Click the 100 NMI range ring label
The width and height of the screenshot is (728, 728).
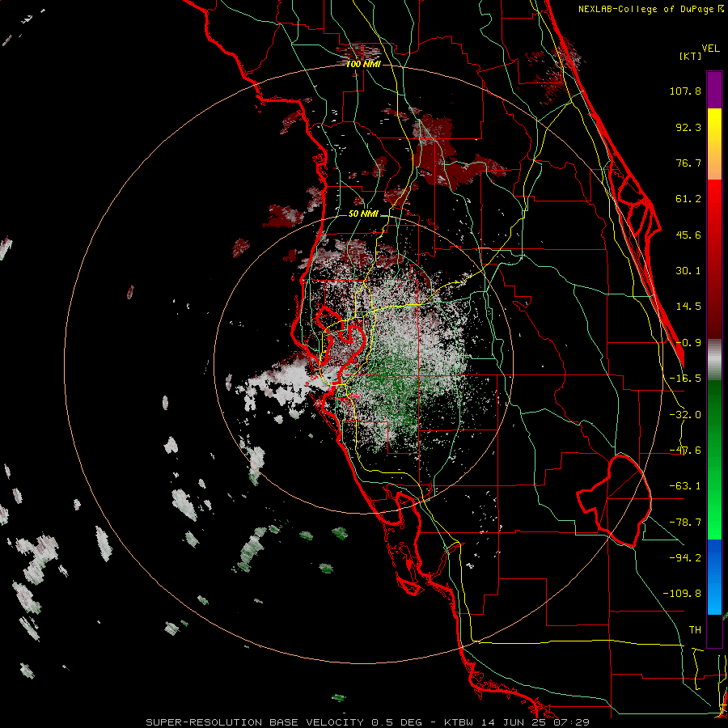point(363,64)
